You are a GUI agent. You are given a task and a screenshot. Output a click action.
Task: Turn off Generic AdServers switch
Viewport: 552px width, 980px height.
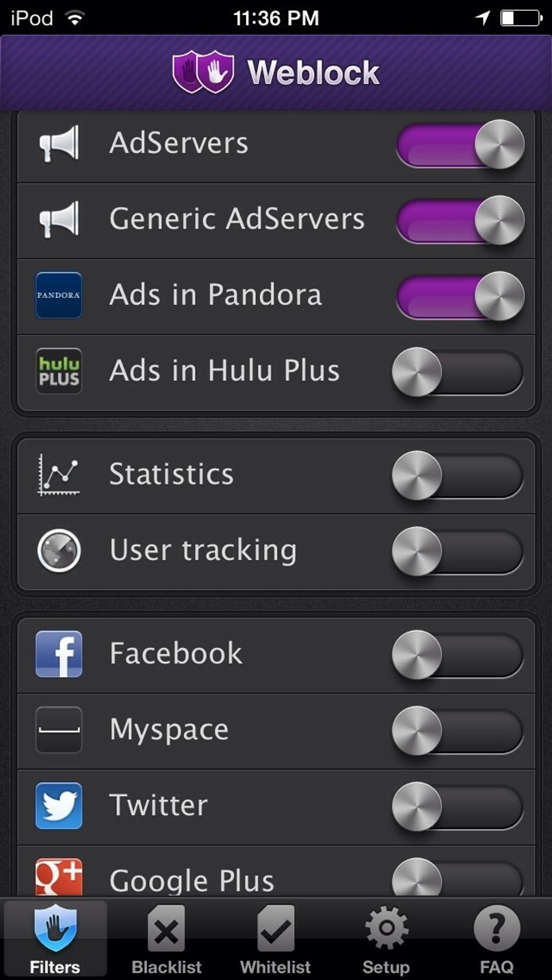[460, 220]
